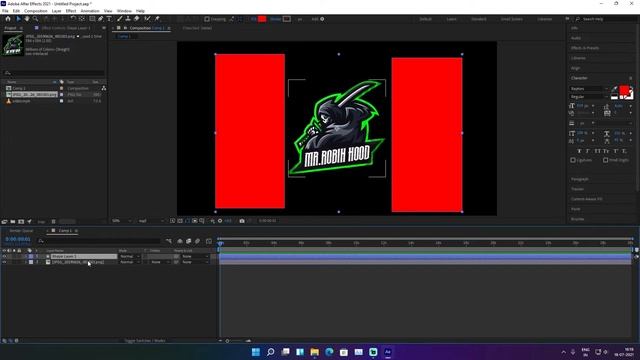Image resolution: width=640 pixels, height=360 pixels.
Task: Open the Composition menu
Action: pos(36,11)
